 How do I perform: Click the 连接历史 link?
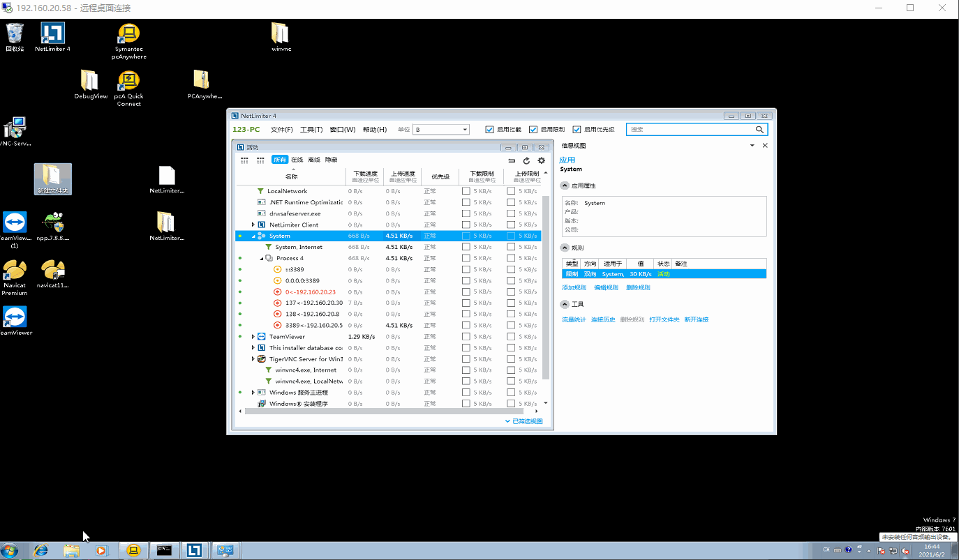603,320
